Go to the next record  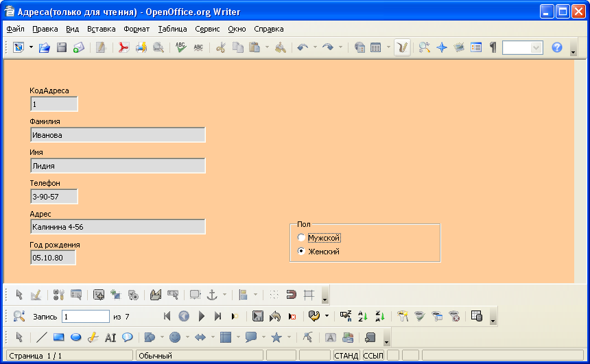click(x=201, y=317)
